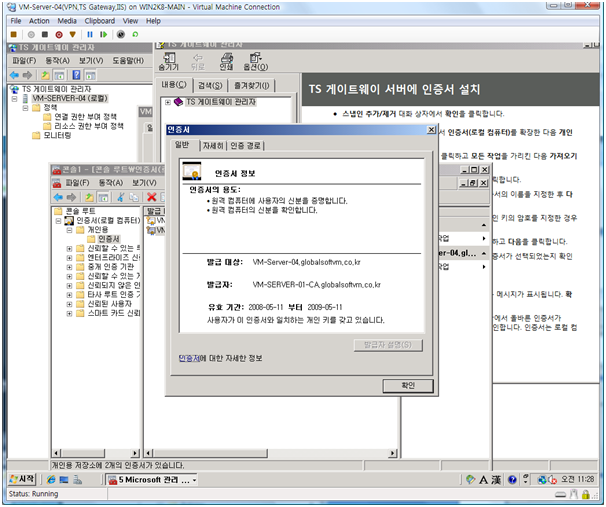Screen dimensions: 606x507
Task: Switch to 인증 경로 tab in certificate dialog
Action: tap(245, 146)
